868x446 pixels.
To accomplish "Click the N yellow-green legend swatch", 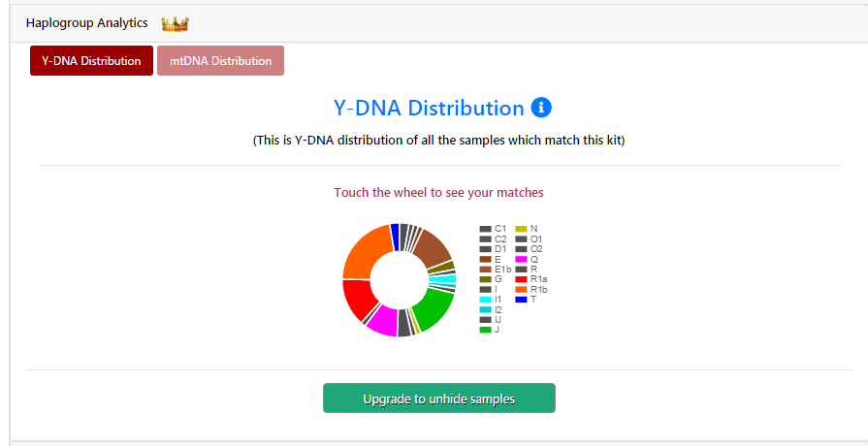I will coord(521,229).
